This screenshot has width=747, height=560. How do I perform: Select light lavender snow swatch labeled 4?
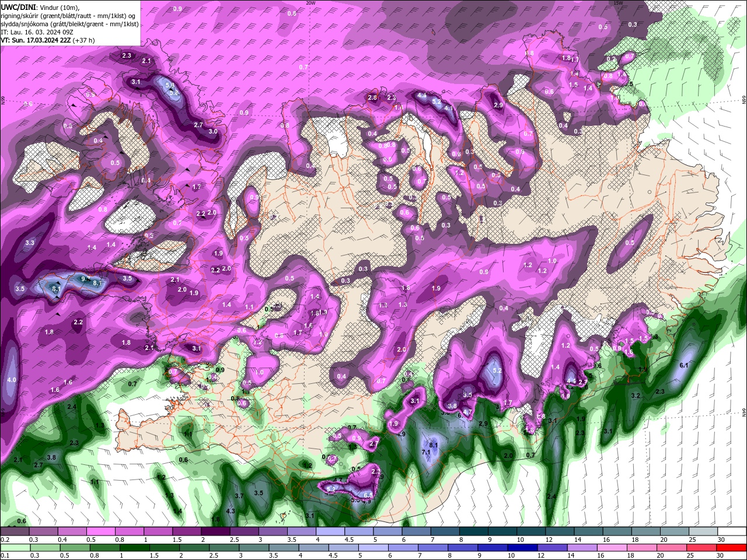pyautogui.click(x=330, y=531)
